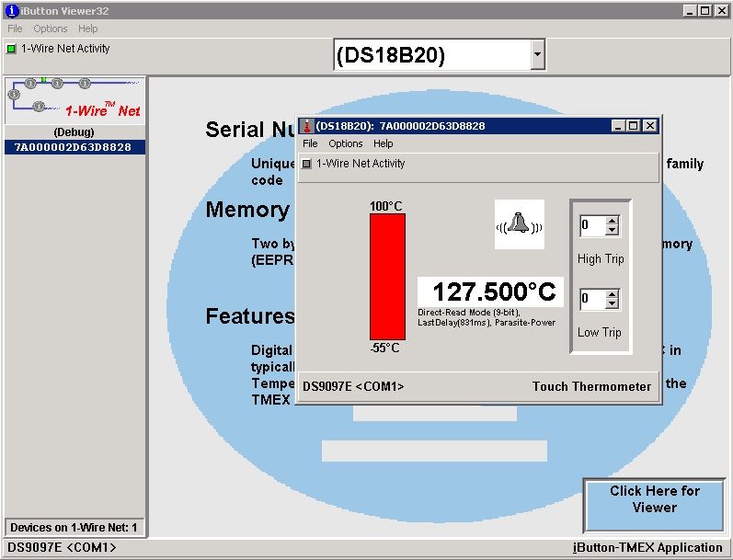Click the grey activity indicator in thermometer window

point(306,164)
